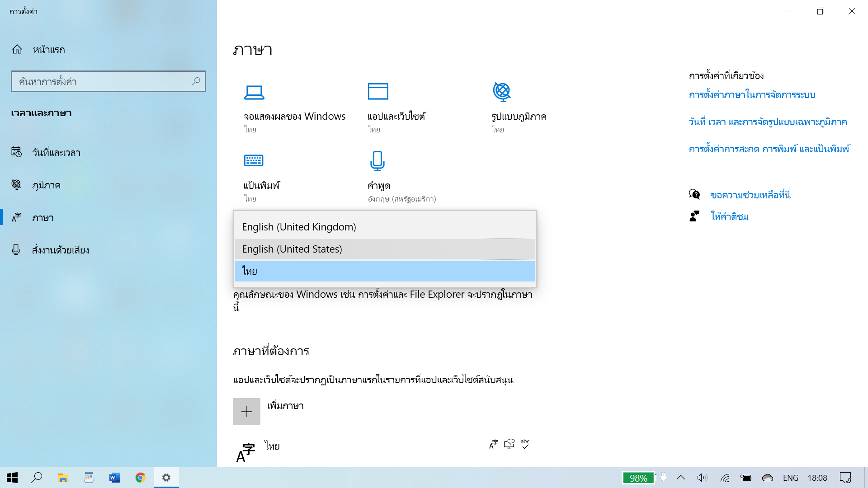The image size is (868, 488).
Task: Open Google Chrome from the taskbar
Action: tap(141, 478)
